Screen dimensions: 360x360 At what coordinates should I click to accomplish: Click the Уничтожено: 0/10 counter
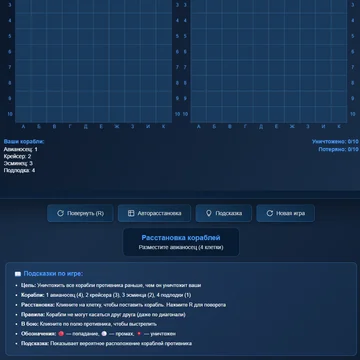(x=335, y=142)
